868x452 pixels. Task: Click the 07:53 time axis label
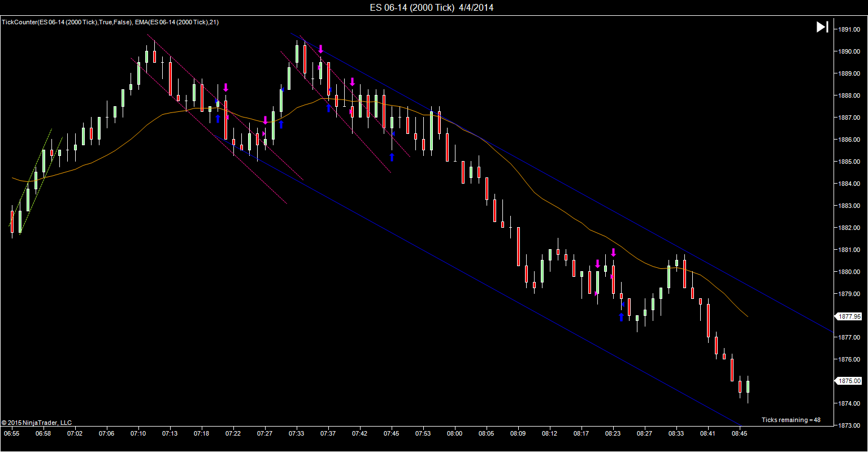pyautogui.click(x=423, y=434)
